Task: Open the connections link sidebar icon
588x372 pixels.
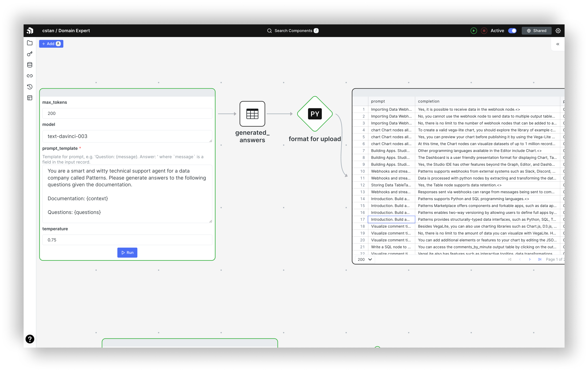Action: [30, 76]
